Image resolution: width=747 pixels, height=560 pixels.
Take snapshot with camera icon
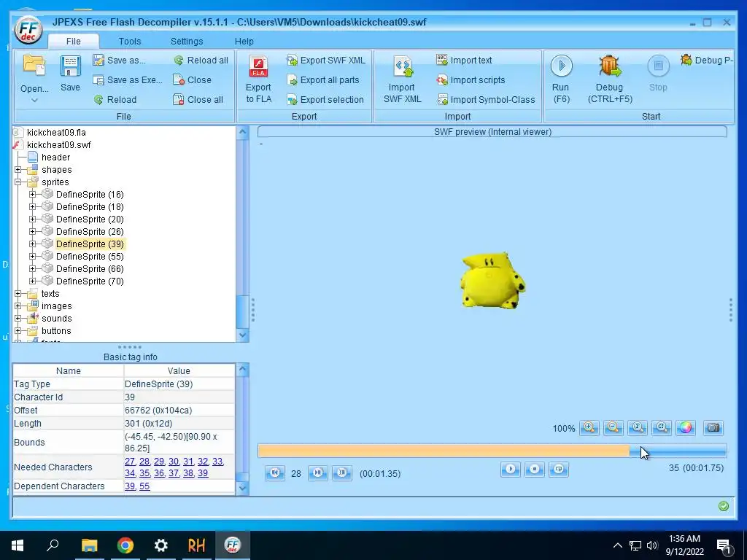coord(713,427)
